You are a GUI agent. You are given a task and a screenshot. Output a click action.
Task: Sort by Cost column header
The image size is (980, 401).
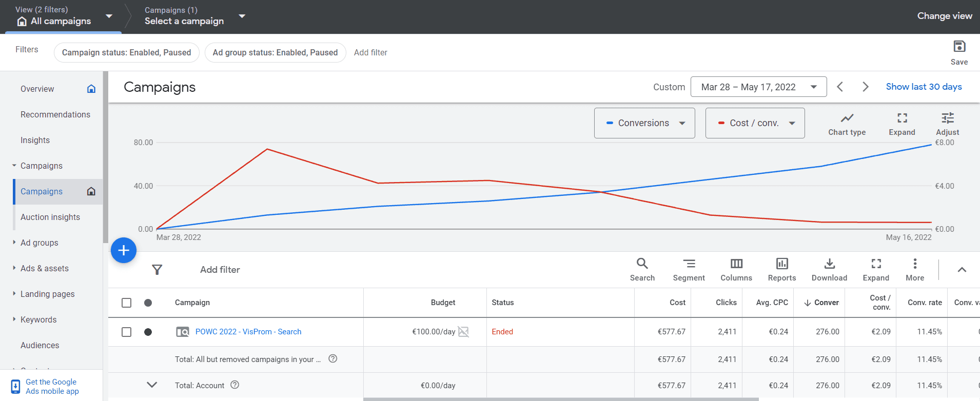(x=677, y=303)
